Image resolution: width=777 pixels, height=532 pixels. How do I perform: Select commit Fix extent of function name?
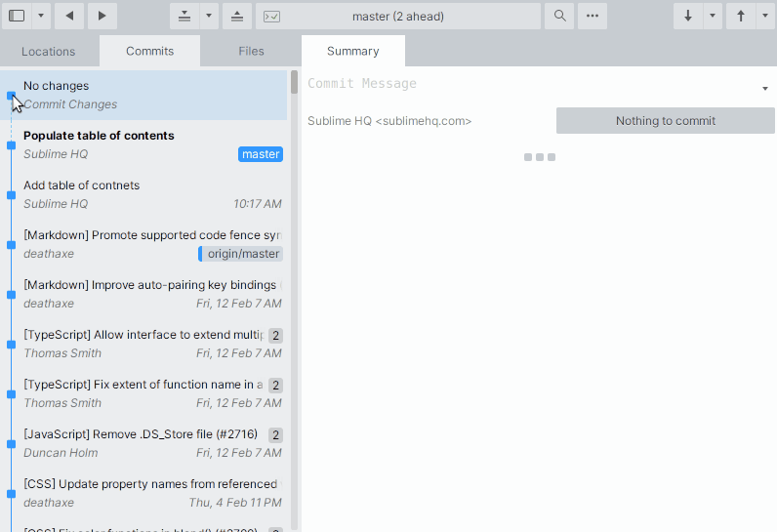(143, 393)
